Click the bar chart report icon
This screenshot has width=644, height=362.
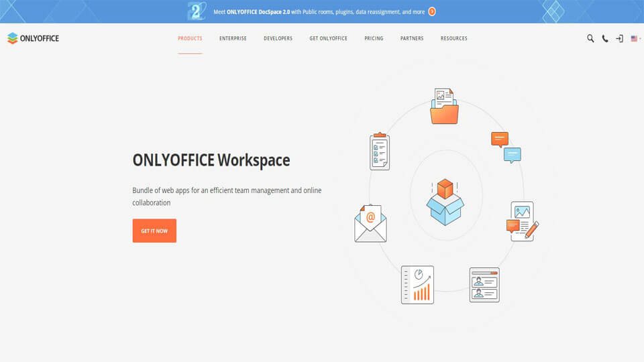click(417, 284)
